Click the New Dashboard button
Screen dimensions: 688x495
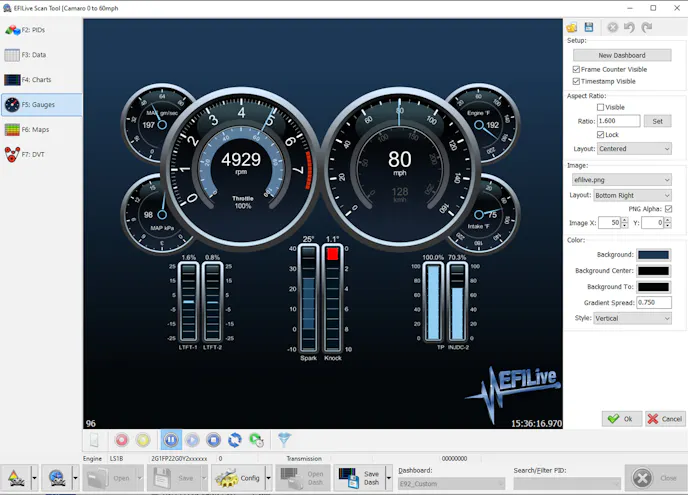point(621,55)
